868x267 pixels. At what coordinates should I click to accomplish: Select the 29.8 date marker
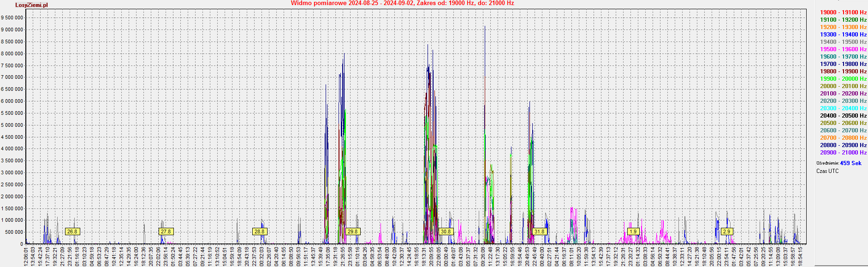(352, 231)
